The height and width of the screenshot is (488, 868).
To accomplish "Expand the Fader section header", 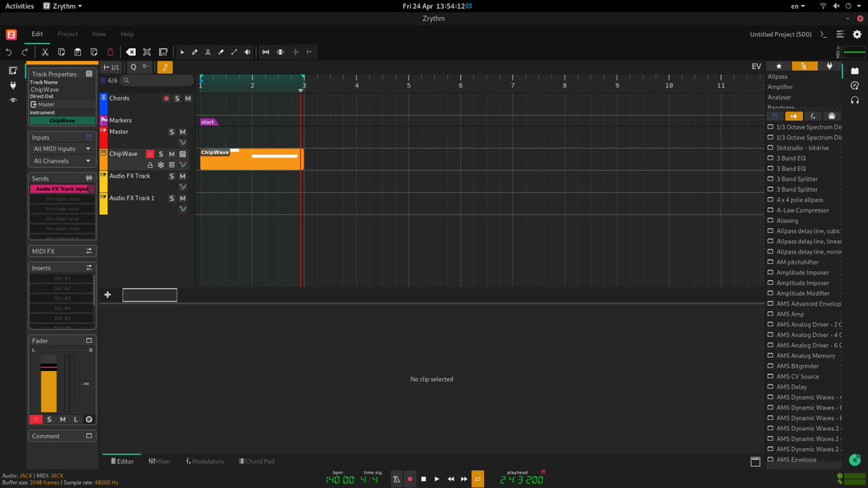I will [62, 341].
